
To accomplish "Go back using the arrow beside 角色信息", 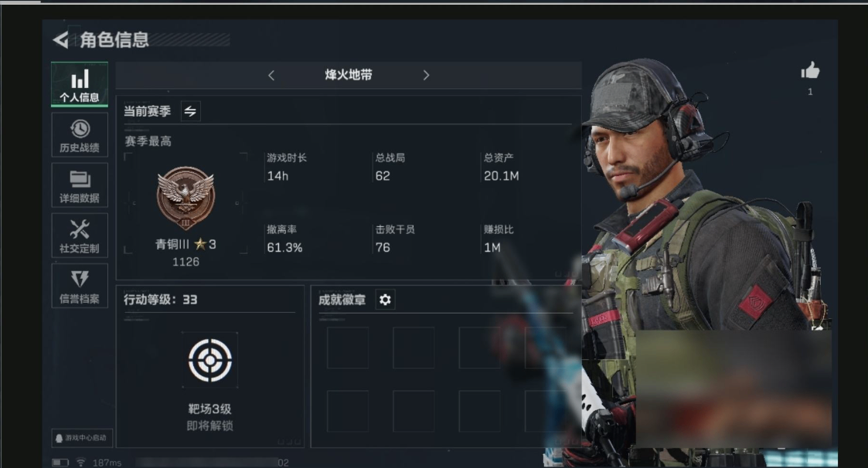I will tap(60, 40).
